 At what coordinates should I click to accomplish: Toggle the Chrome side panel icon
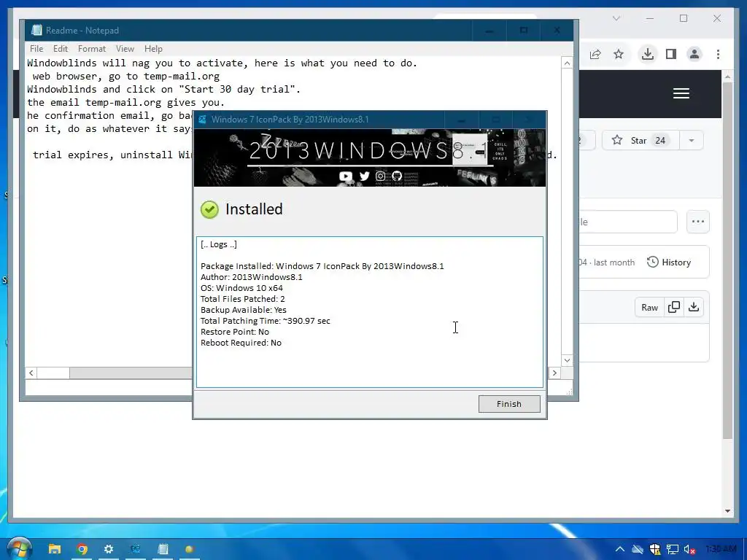pyautogui.click(x=671, y=54)
